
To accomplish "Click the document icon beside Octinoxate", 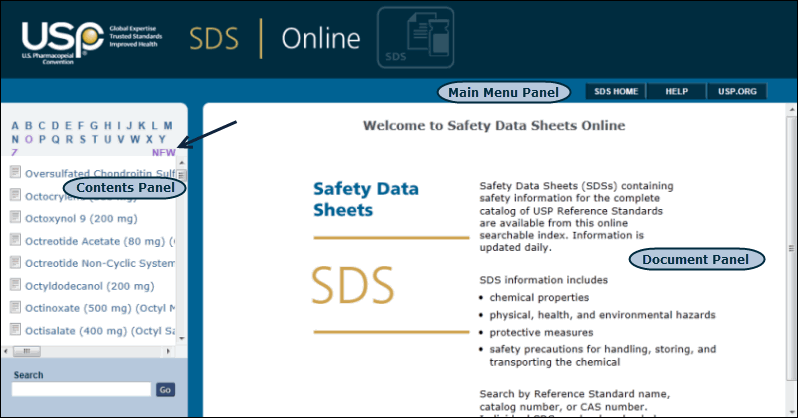I will pyautogui.click(x=15, y=307).
